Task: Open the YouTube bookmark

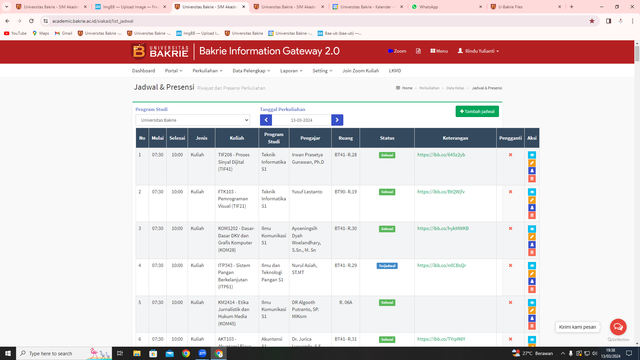Action: point(15,33)
